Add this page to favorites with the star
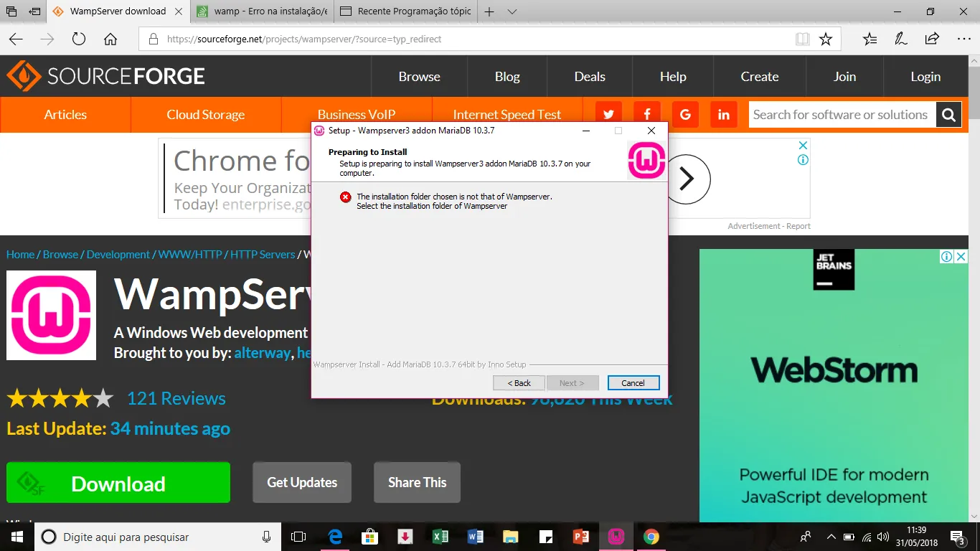Viewport: 980px width, 551px height. click(x=826, y=39)
